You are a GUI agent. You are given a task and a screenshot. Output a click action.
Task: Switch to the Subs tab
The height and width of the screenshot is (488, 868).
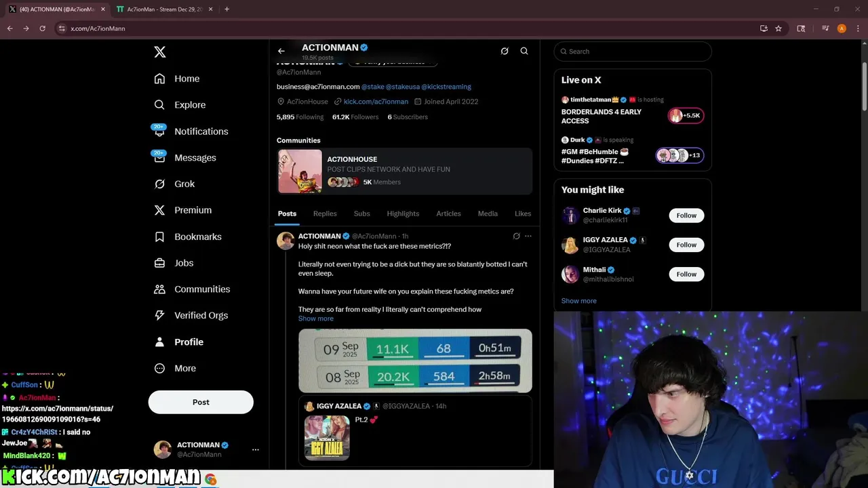[x=362, y=213]
